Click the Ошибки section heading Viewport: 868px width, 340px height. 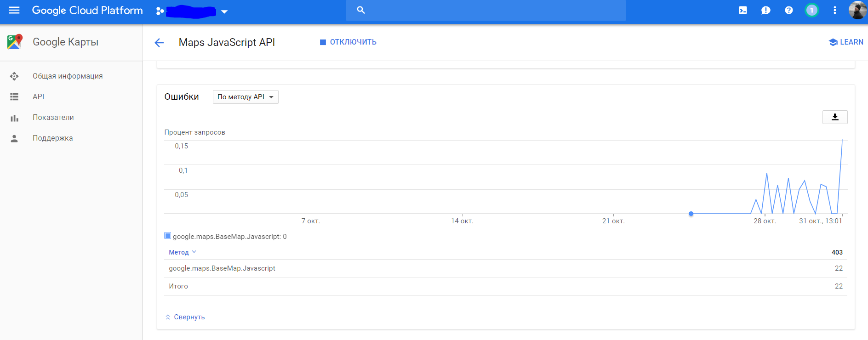click(x=182, y=96)
